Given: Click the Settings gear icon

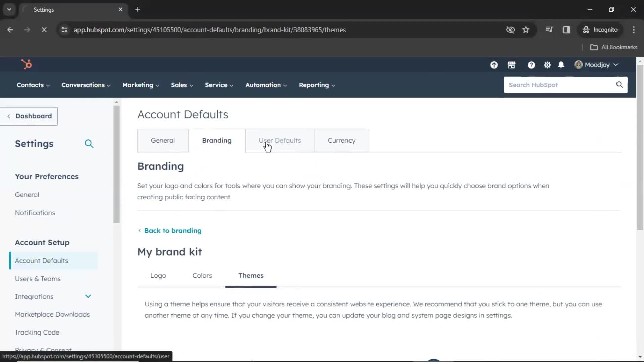Looking at the screenshot, I should coord(547,65).
